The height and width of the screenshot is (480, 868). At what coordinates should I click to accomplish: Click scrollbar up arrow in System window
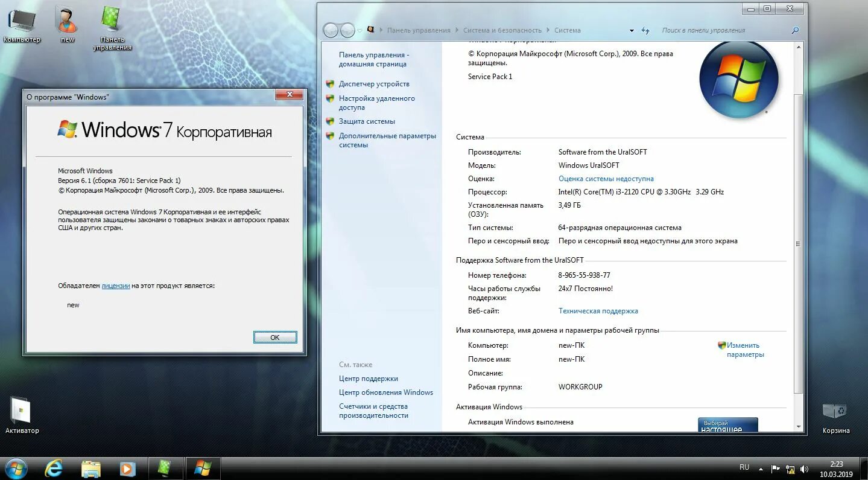pos(799,46)
